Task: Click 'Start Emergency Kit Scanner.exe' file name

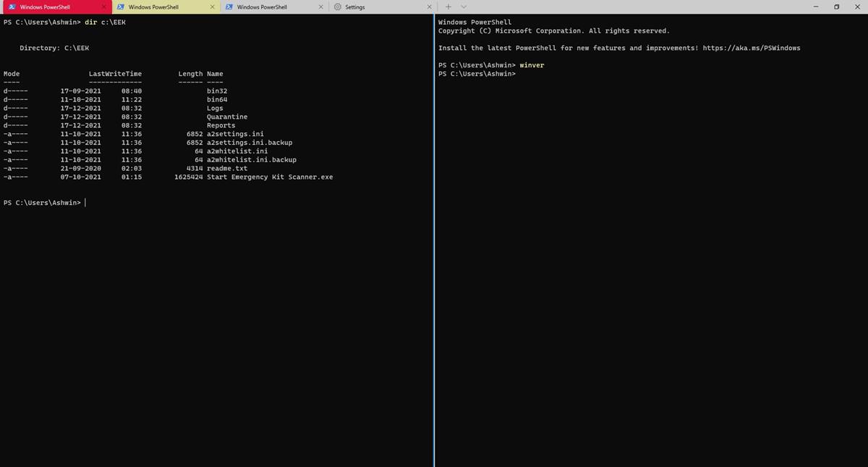Action: [x=270, y=177]
